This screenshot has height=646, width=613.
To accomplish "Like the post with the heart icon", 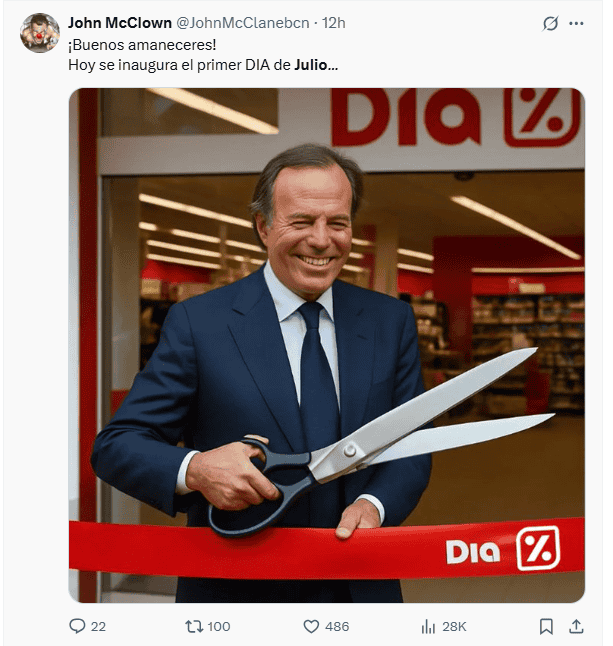I will (x=311, y=627).
